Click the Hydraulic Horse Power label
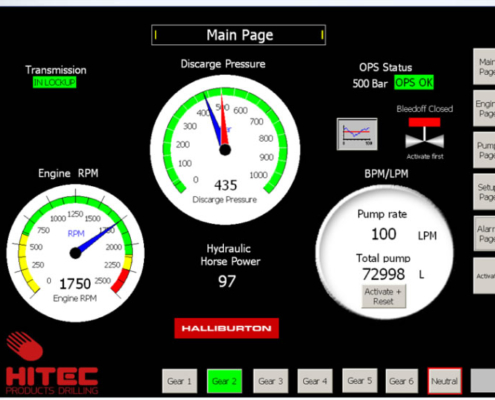495x400 pixels. (230, 255)
